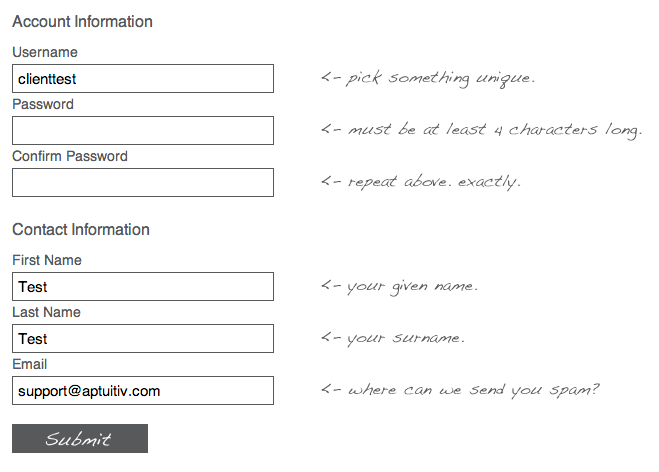
Task: Focus the Last Name text field
Action: pyautogui.click(x=143, y=338)
